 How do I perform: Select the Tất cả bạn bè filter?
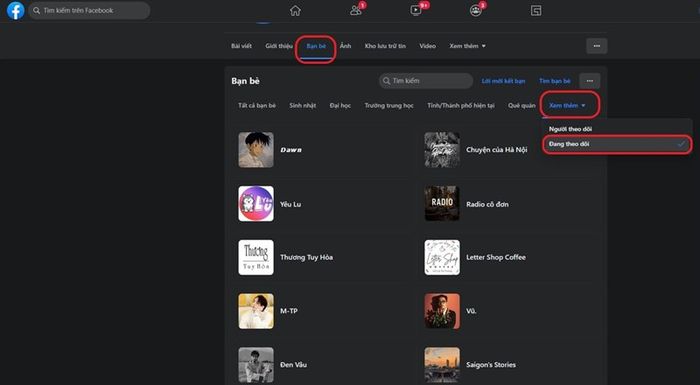[257, 105]
